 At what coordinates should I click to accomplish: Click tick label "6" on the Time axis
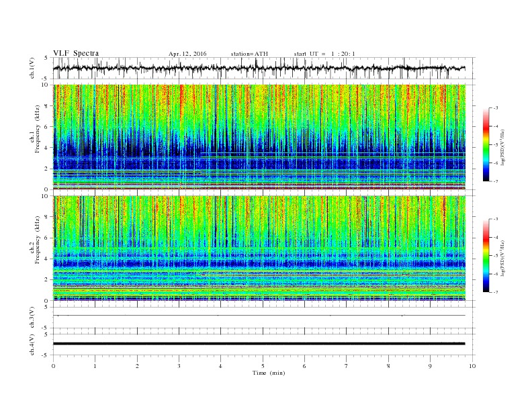click(304, 366)
